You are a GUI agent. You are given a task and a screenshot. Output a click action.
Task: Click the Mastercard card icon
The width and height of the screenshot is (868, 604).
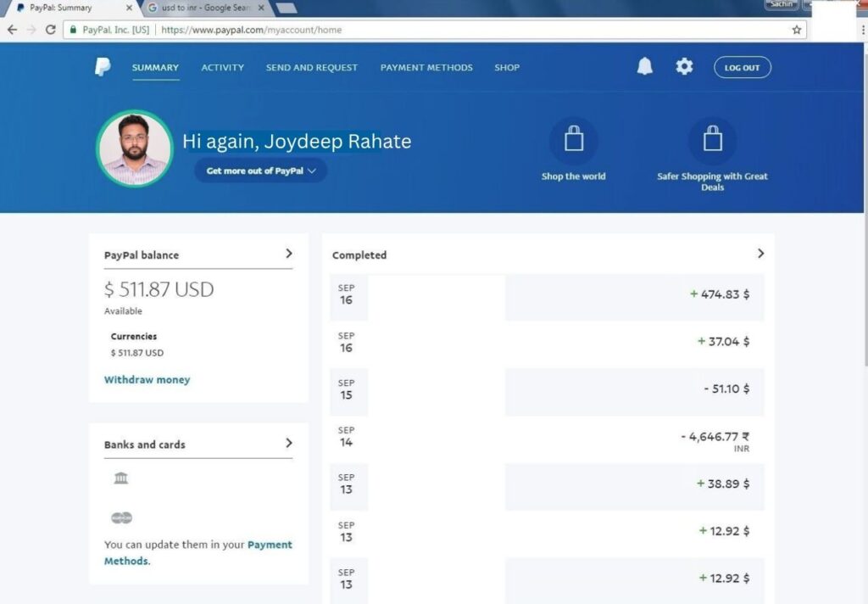click(x=121, y=517)
